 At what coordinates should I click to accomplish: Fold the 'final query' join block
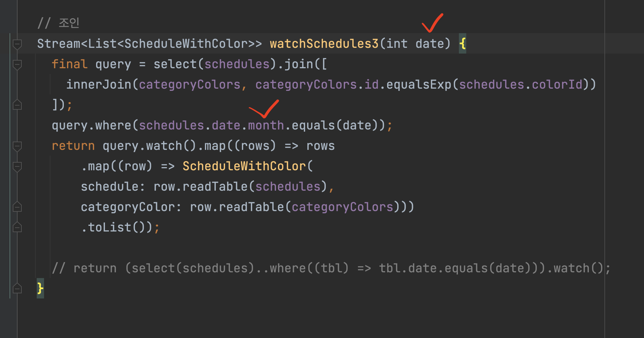(17, 64)
